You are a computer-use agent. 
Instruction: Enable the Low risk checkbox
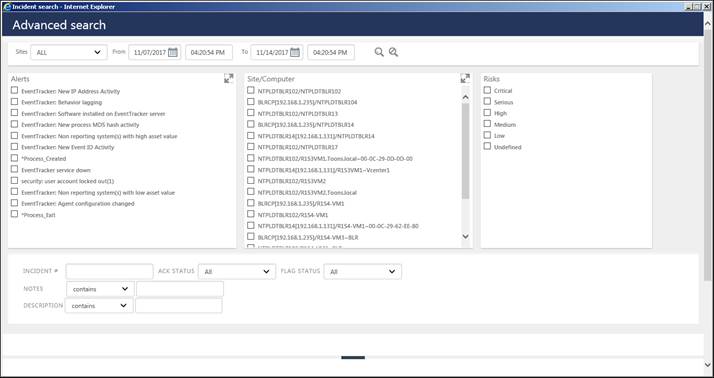click(487, 135)
